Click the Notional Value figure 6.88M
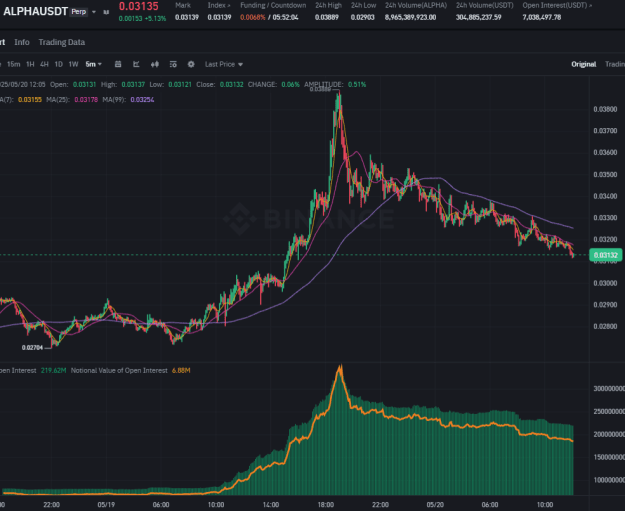 coord(181,371)
